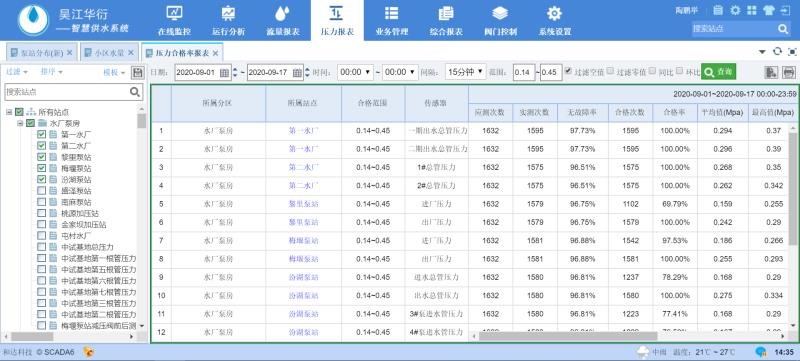Select the 压力报表 top navigation tab

[337, 20]
